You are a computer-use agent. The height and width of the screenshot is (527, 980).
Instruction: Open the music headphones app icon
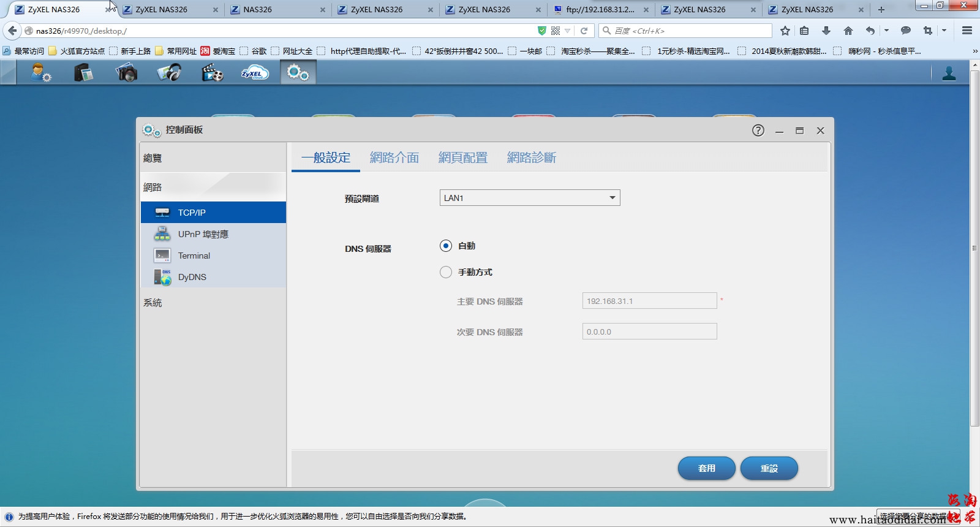(169, 73)
